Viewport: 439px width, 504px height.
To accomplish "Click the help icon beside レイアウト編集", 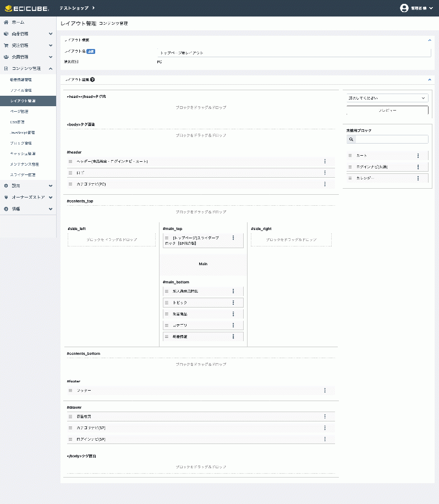I will click(x=92, y=80).
